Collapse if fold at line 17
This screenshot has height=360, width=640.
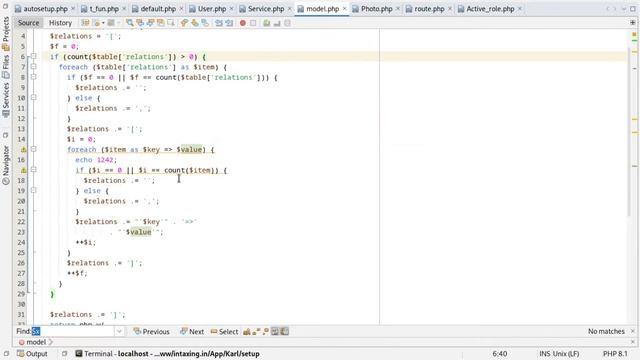coord(33,170)
